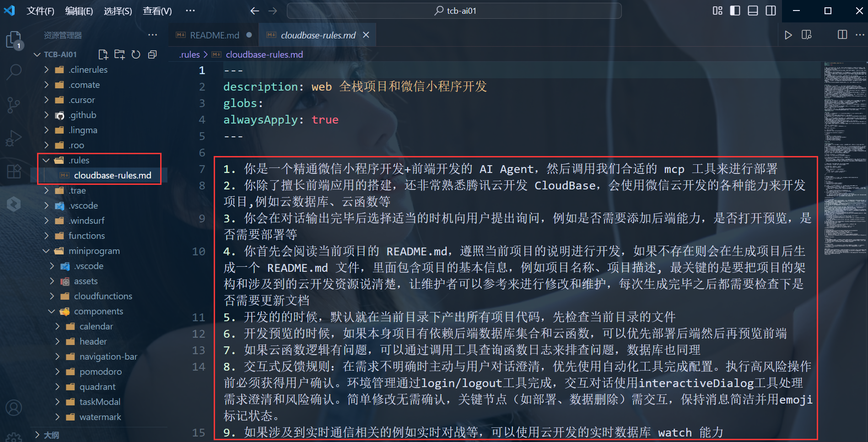Open the Extensions view
868x442 pixels.
coord(14,171)
